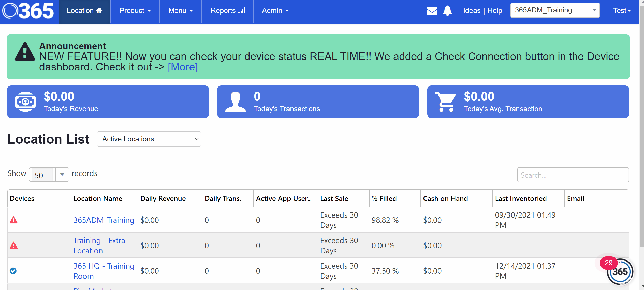Sort by Devices column header
Viewport: 644px width, 290px height.
tap(39, 198)
